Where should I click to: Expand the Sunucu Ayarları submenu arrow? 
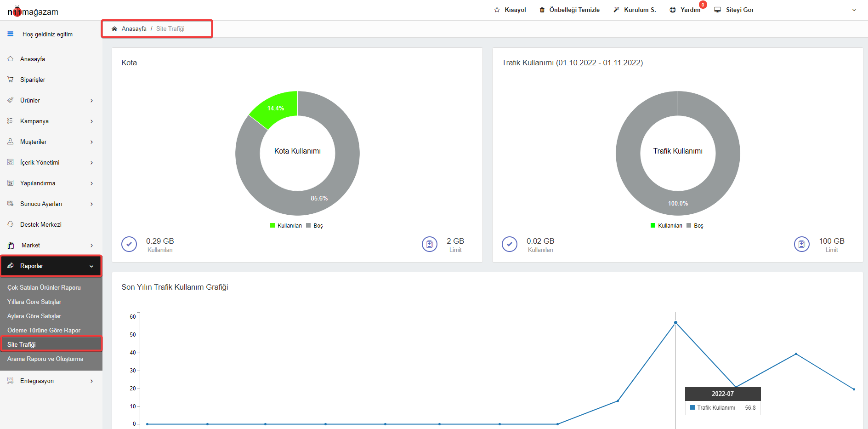tap(92, 204)
